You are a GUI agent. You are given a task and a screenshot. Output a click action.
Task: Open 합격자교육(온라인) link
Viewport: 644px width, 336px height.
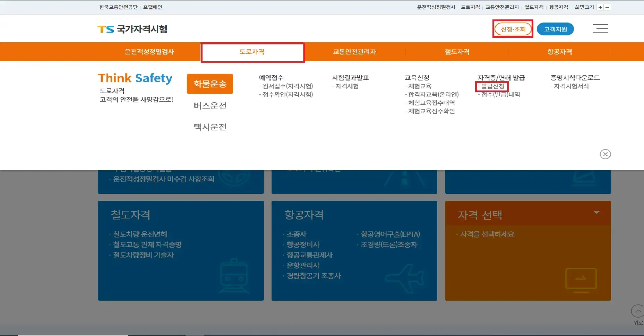(433, 94)
